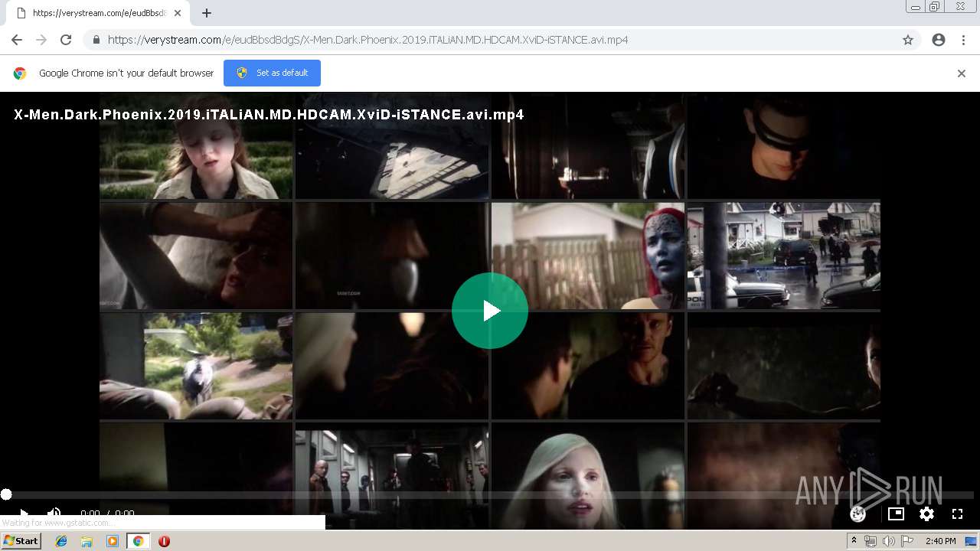Go back to the previous page
The image size is (980, 551).
(17, 40)
